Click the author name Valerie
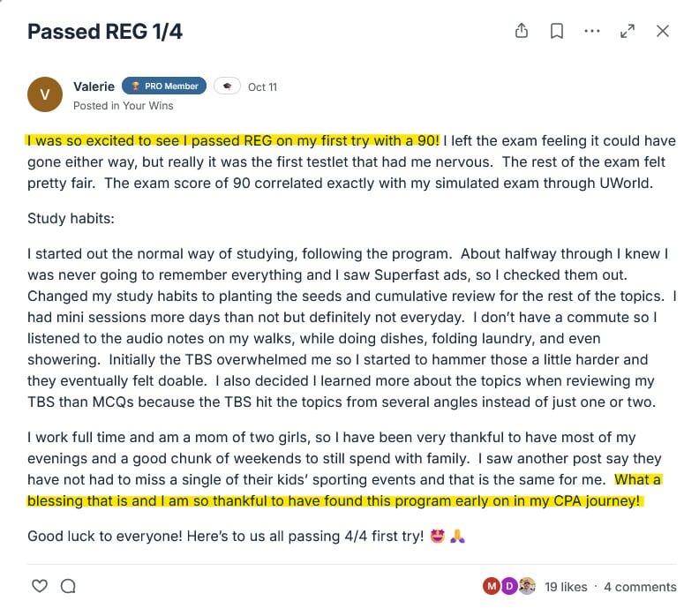Image resolution: width=699 pixels, height=616 pixels. (93, 86)
